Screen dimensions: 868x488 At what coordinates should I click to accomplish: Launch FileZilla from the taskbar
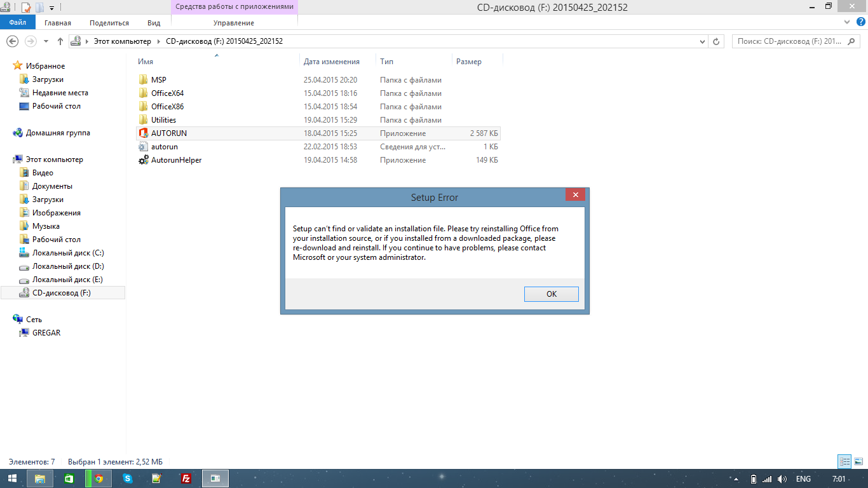click(186, 478)
